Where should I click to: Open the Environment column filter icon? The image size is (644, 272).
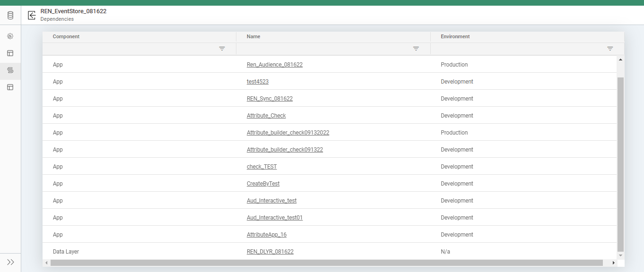pos(610,49)
